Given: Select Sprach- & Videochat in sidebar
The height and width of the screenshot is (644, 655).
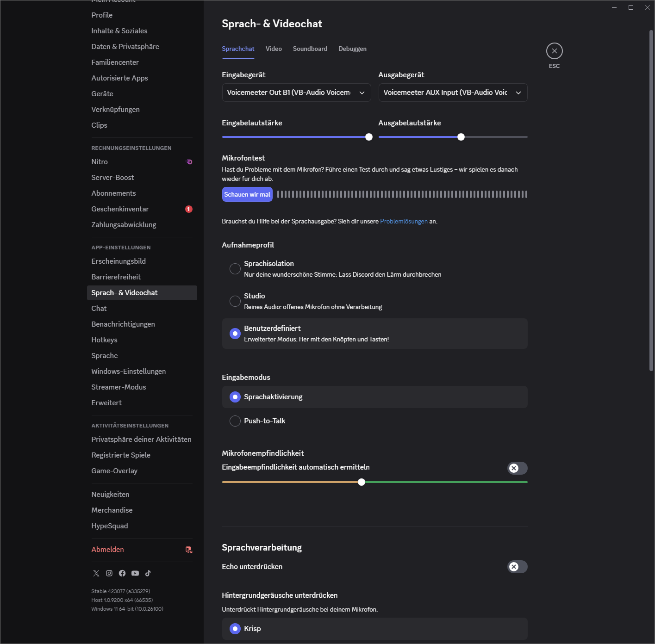Looking at the screenshot, I should [142, 293].
